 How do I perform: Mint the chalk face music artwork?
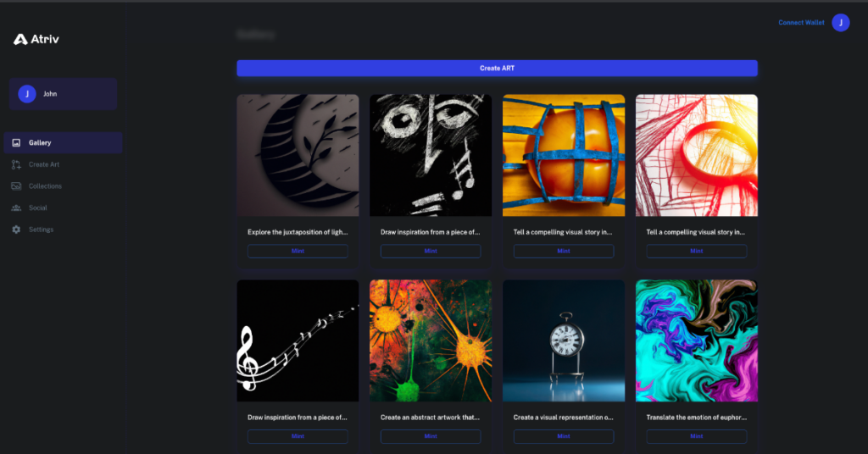click(x=431, y=251)
